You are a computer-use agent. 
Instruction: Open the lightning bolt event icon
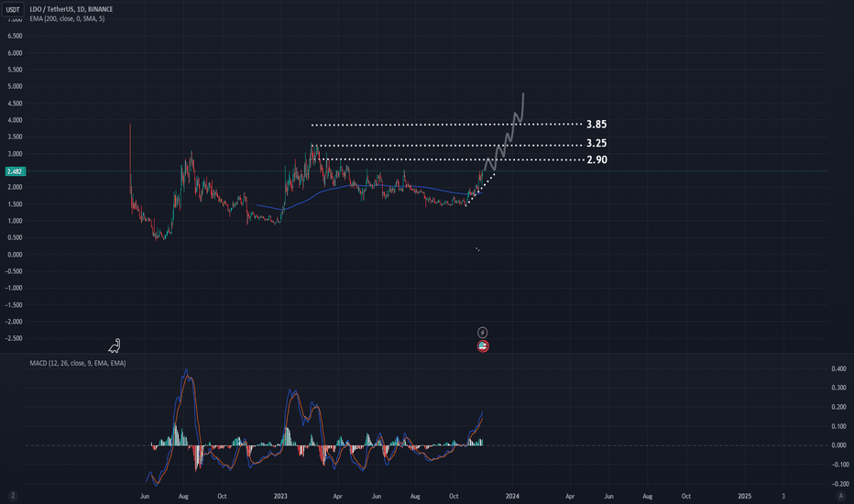483,333
